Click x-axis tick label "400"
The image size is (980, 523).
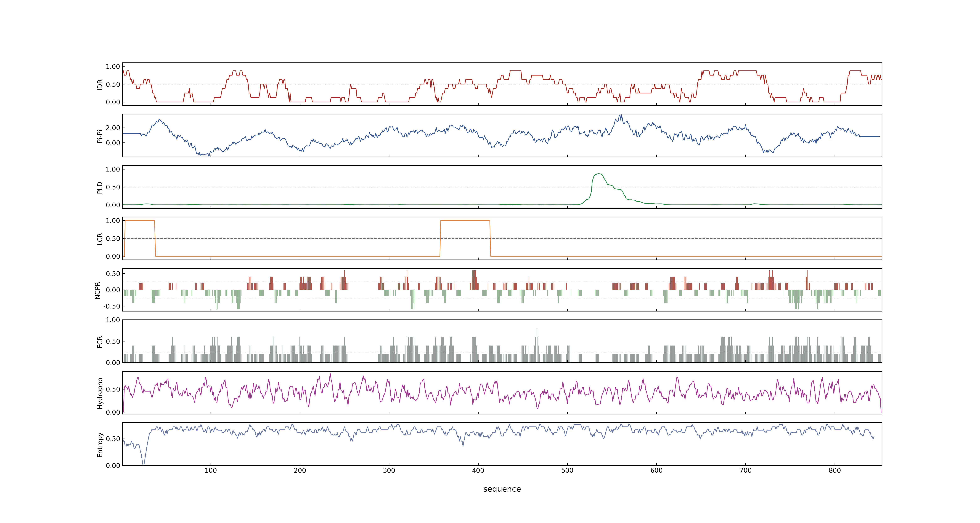tap(478, 470)
